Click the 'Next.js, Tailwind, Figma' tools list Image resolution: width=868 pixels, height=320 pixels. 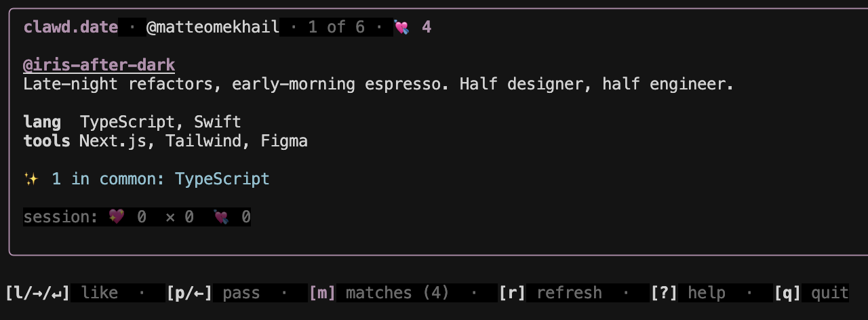[193, 141]
